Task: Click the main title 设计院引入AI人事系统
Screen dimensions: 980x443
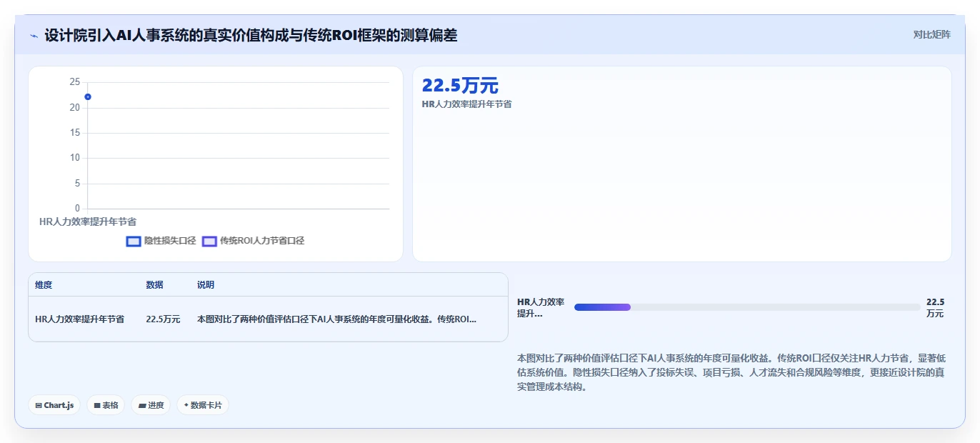Action: tap(251, 35)
